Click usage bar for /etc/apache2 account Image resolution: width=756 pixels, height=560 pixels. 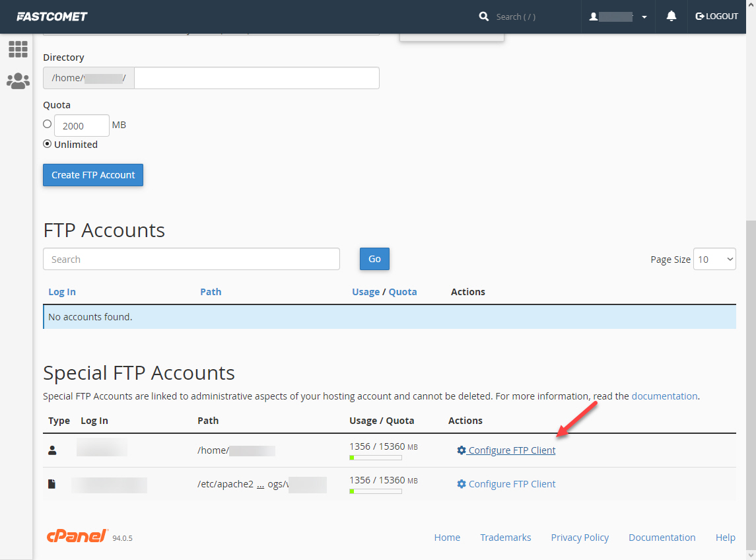click(376, 491)
